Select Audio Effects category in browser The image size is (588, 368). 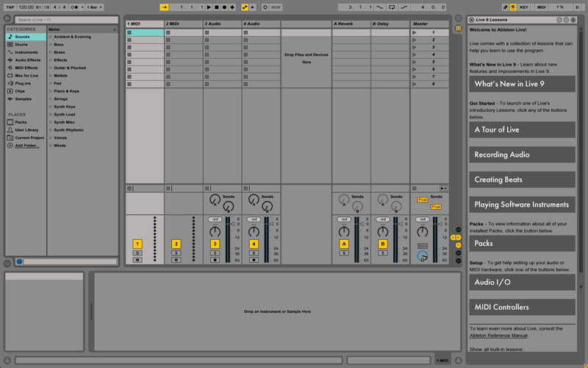[x=27, y=60]
